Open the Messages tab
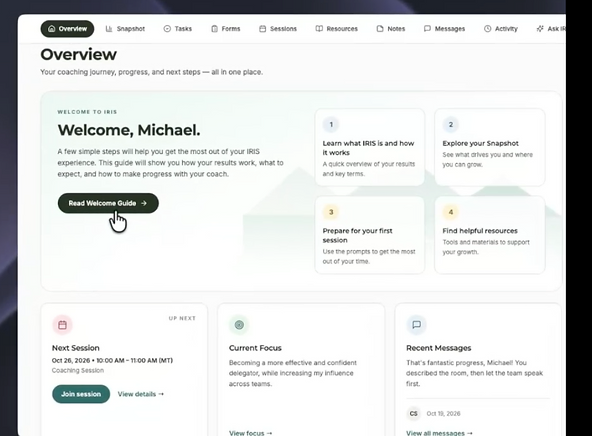Screen dimensions: 592x436 (444, 29)
